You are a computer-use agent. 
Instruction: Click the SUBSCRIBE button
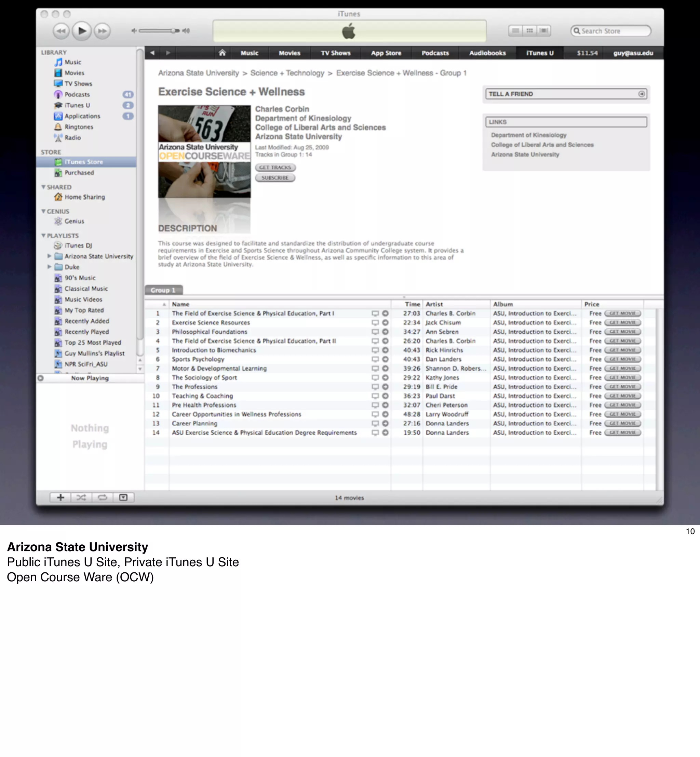[275, 178]
